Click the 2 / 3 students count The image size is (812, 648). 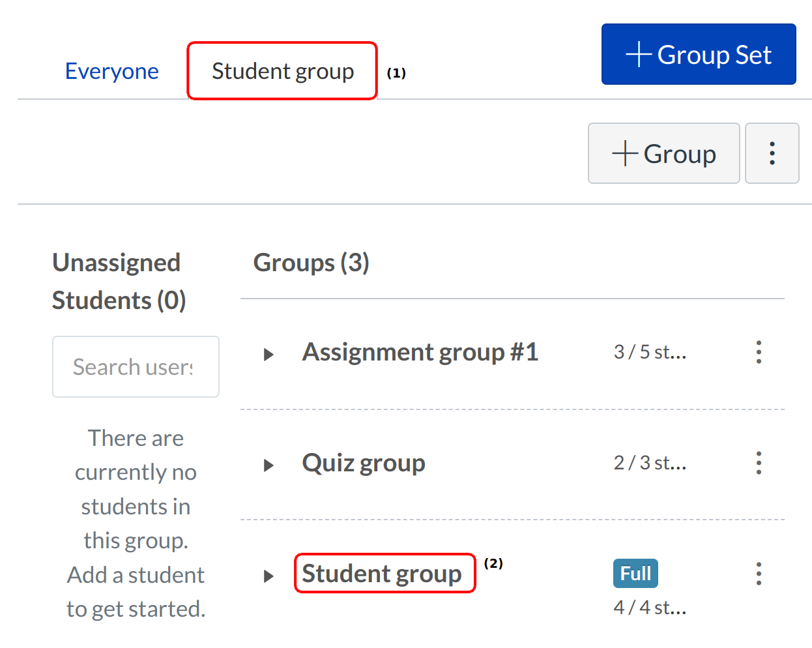click(650, 463)
